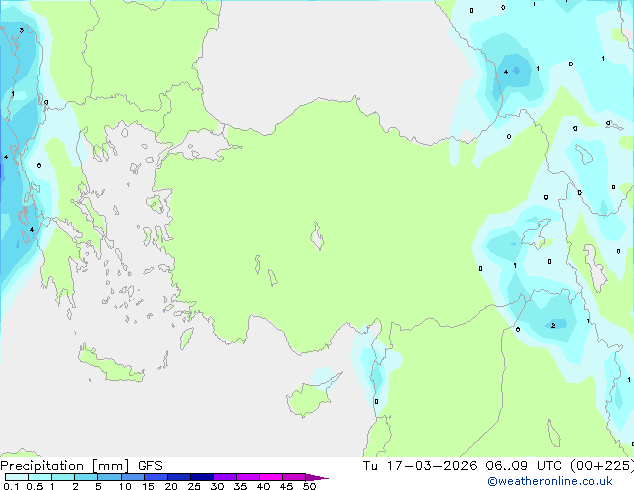The height and width of the screenshot is (490, 634).
Task: Click the '50' legend label
Action: coord(309,486)
